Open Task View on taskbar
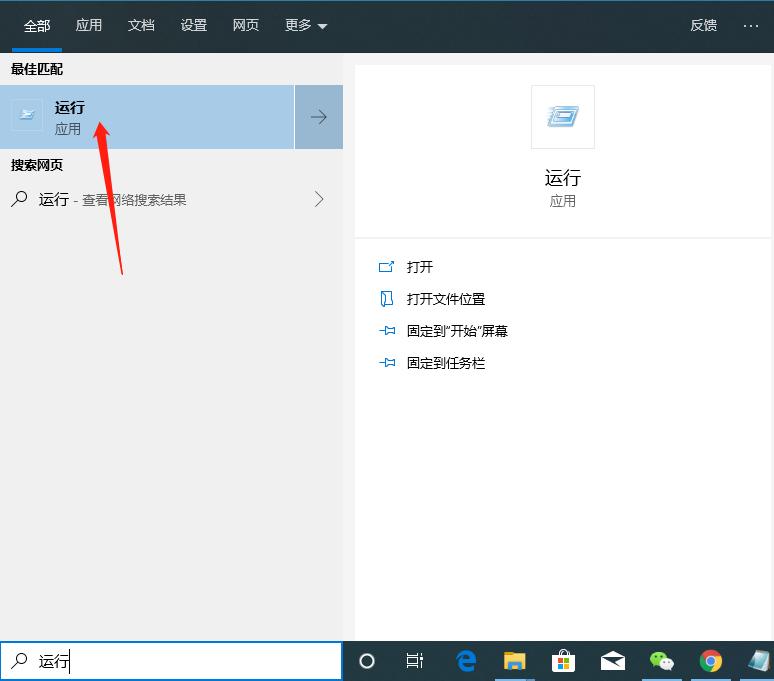Screen dimensions: 774x681 (415, 661)
